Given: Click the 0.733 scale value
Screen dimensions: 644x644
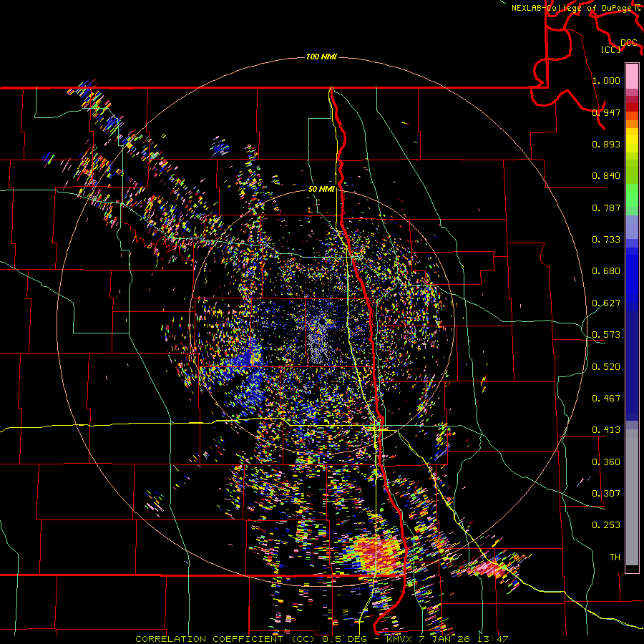Looking at the screenshot, I should [606, 240].
